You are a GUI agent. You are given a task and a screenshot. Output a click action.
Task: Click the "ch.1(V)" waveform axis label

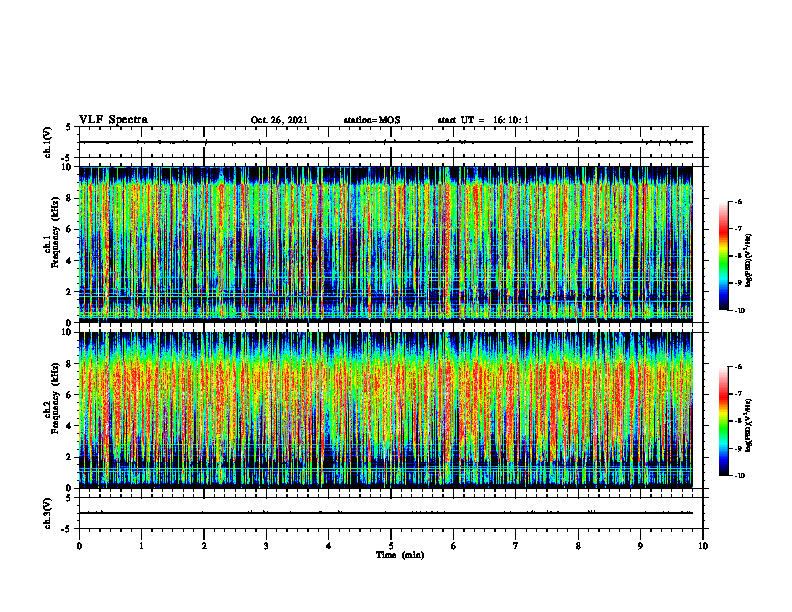(x=48, y=142)
